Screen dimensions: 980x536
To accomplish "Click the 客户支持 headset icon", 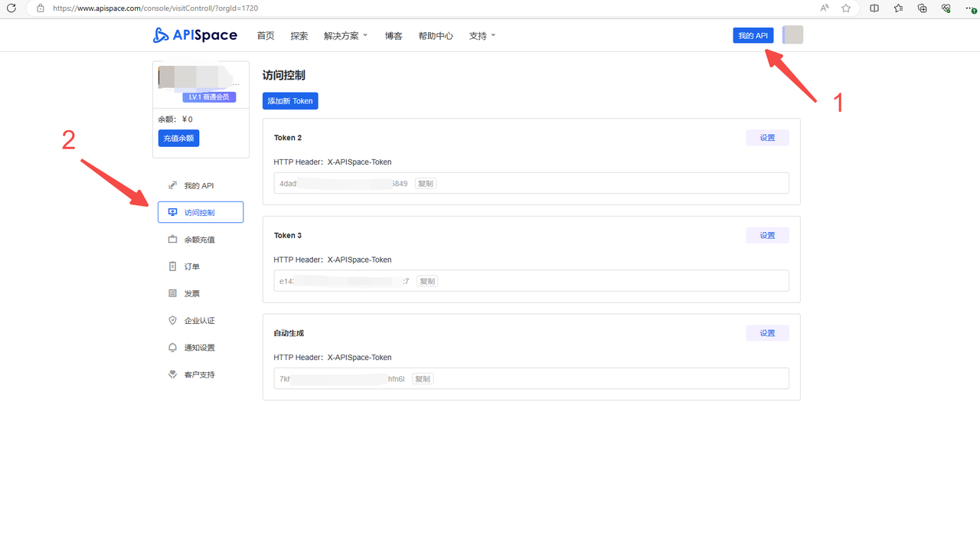I will [x=171, y=374].
